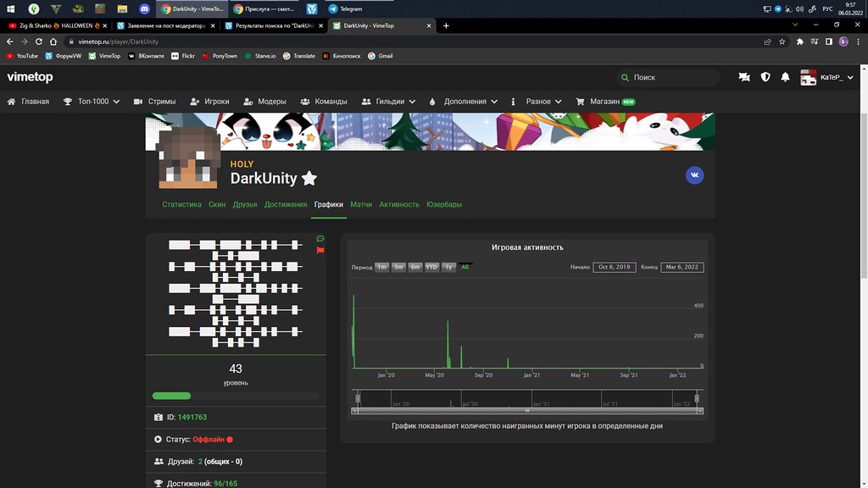Screen dimensions: 868x488
Task: Select the YTD period range button
Action: click(431, 267)
